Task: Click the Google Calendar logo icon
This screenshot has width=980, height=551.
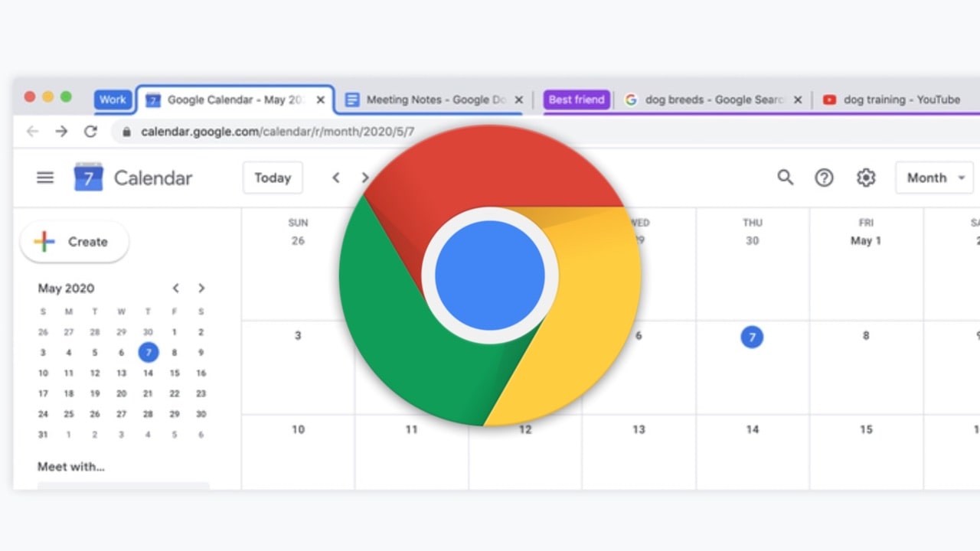Action: pos(88,178)
